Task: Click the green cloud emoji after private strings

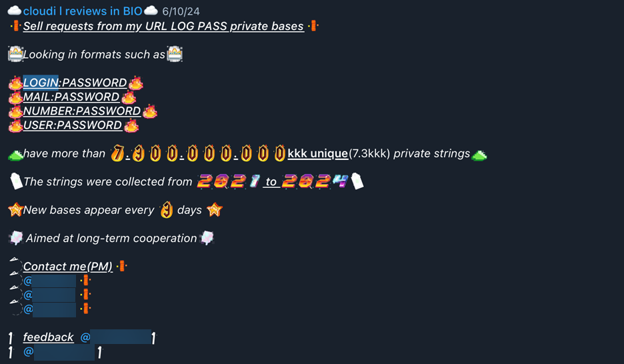Action: pos(479,155)
